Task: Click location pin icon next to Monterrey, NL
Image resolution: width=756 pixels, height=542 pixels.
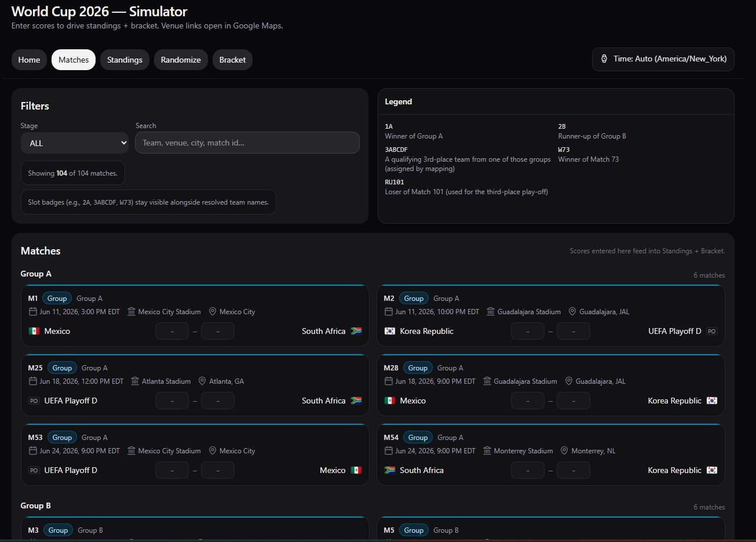Action: click(x=564, y=451)
